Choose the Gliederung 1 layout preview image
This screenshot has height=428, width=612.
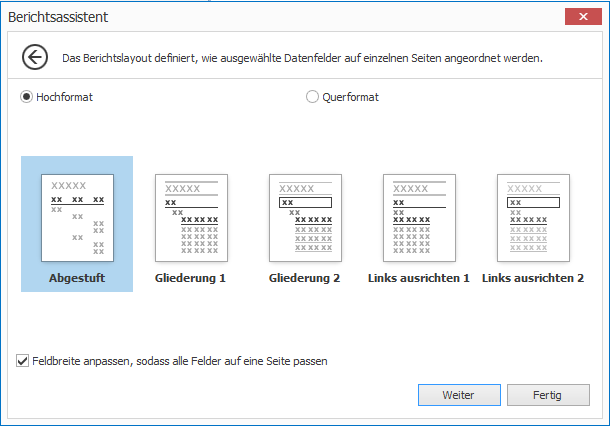click(x=191, y=217)
